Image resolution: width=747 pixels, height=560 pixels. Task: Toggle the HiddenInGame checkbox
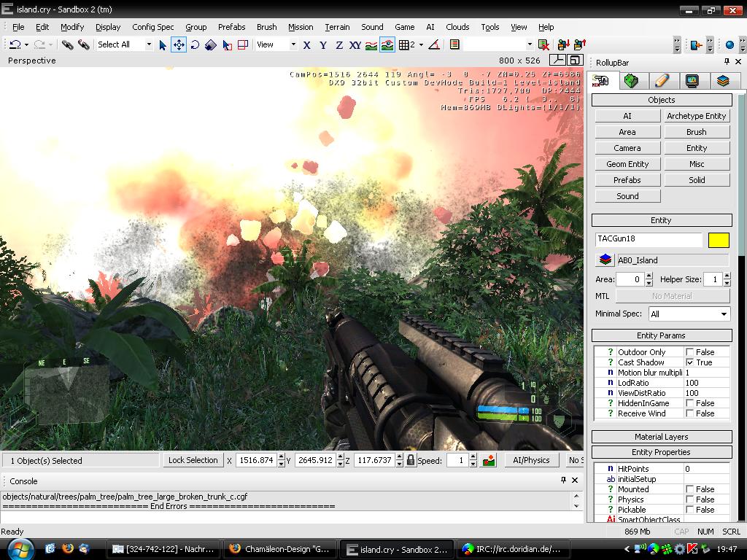tap(689, 403)
